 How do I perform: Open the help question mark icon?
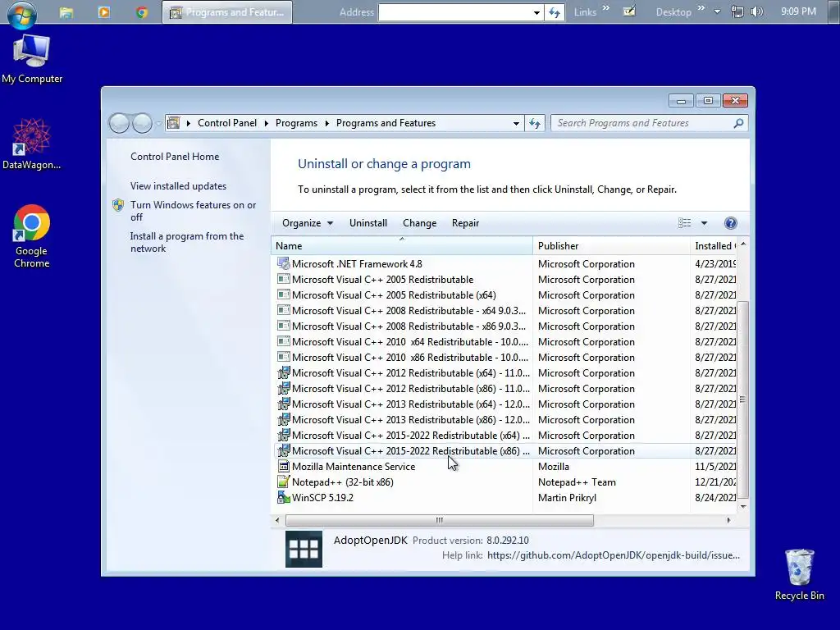click(x=730, y=223)
